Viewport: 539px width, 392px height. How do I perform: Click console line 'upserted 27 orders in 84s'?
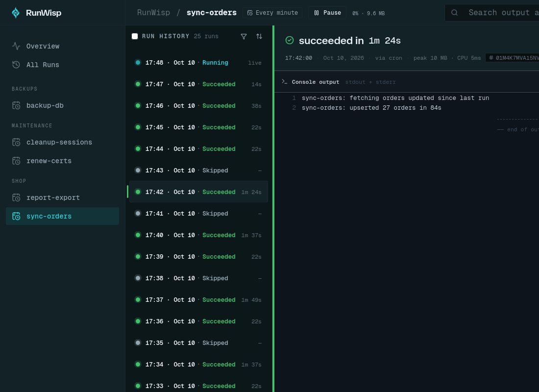tap(371, 108)
